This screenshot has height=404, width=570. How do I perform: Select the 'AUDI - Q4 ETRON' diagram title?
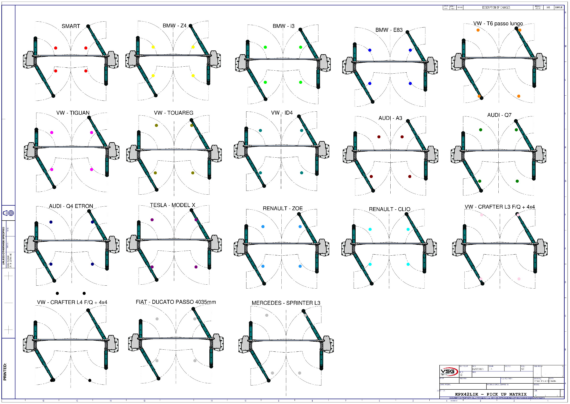[x=71, y=206]
